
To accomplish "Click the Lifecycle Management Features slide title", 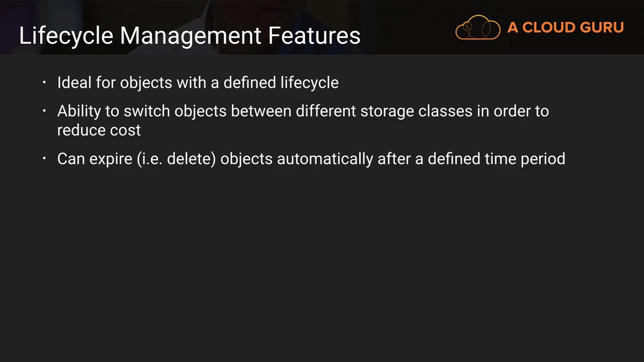I will pos(190,36).
